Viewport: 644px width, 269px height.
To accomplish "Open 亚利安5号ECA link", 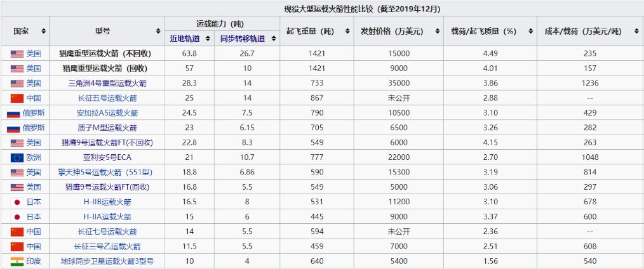I will [x=107, y=157].
